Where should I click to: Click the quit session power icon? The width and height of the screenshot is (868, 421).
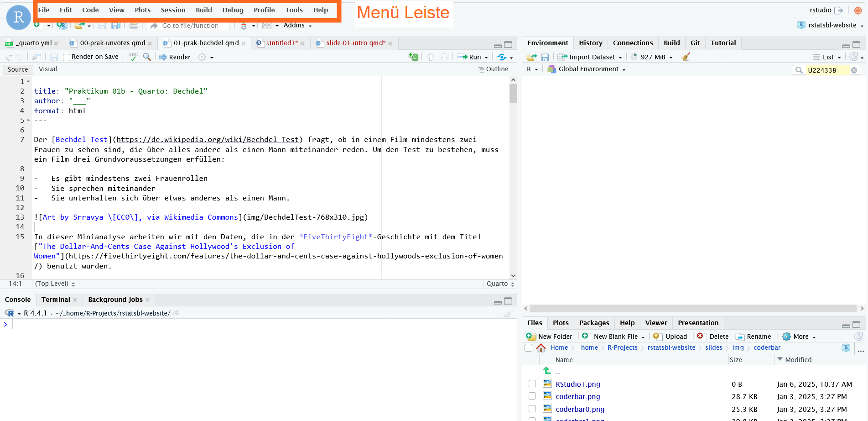(858, 10)
